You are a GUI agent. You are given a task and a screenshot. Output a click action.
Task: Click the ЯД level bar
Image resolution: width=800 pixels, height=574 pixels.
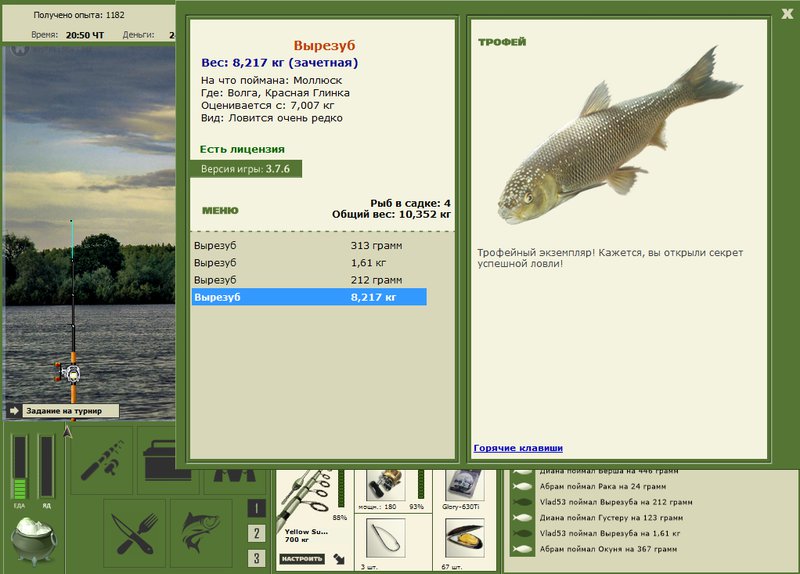click(x=46, y=466)
